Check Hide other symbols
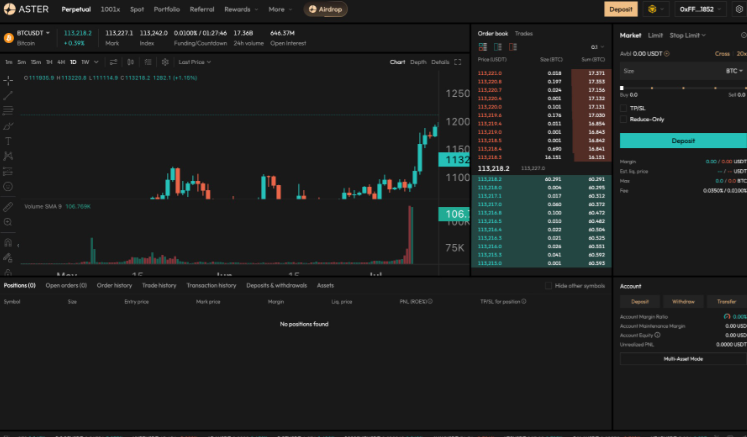 coord(548,285)
